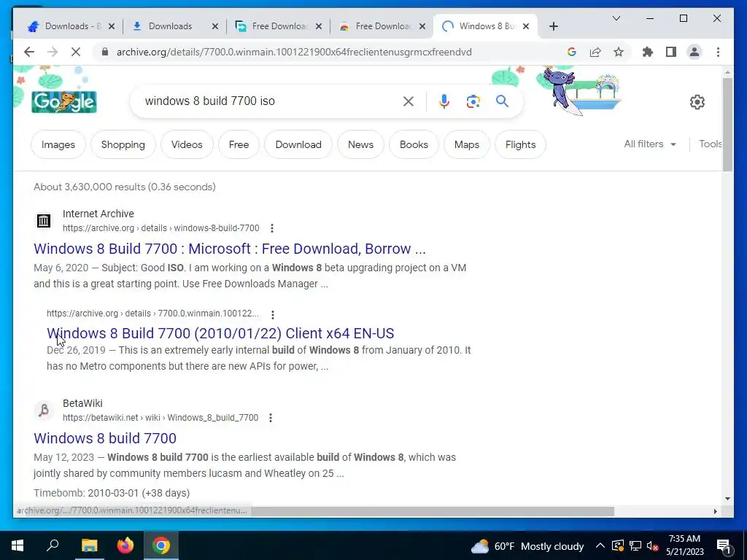This screenshot has width=747, height=560.
Task: Close the Windows 8 Bu tab
Action: pos(526,26)
